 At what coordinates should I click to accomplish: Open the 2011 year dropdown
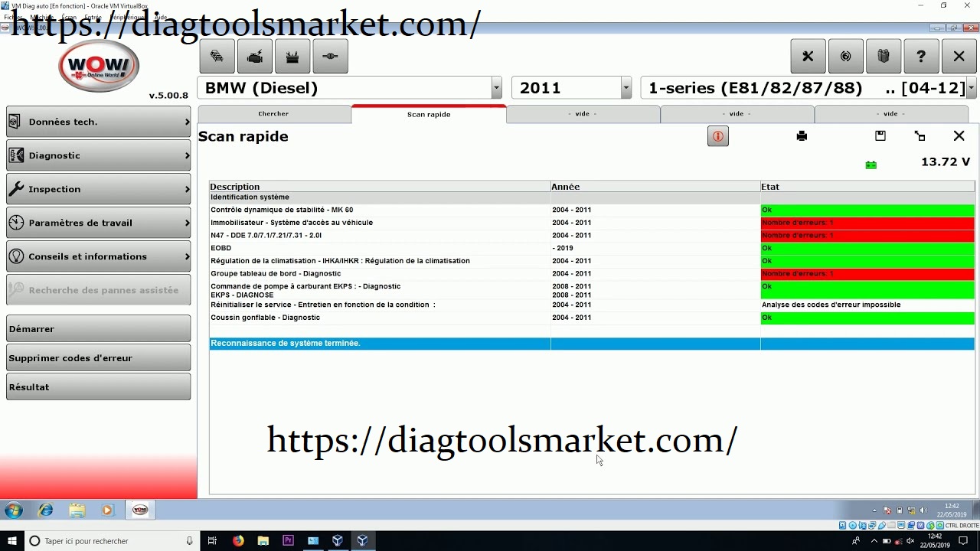pos(626,88)
